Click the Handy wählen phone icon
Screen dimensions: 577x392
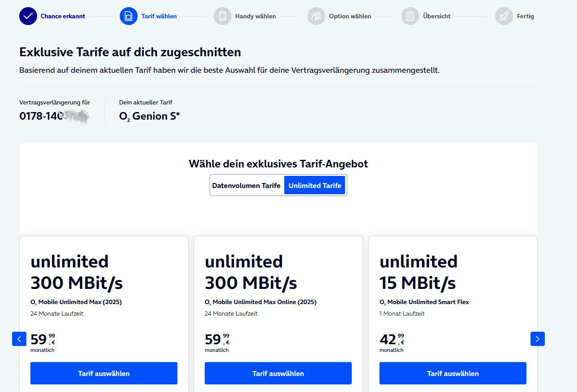click(x=223, y=16)
